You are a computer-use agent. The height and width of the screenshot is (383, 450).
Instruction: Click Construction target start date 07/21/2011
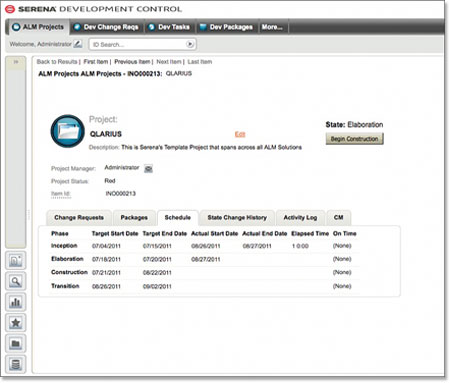click(x=106, y=273)
